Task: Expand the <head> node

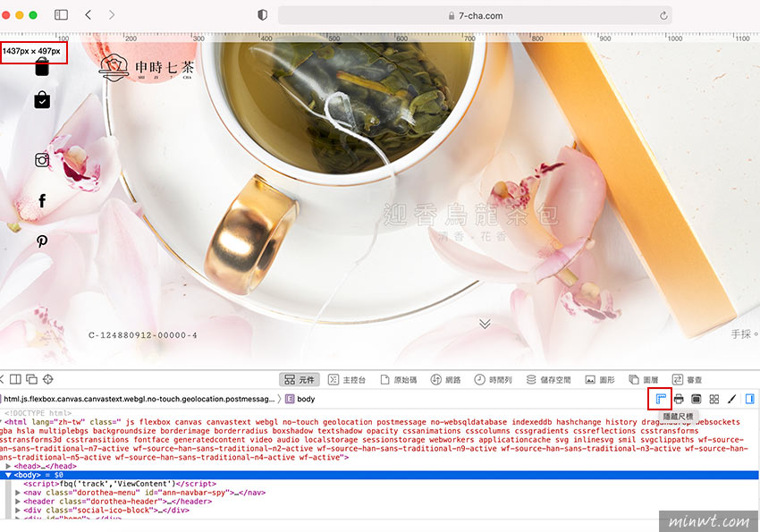Action: (8, 466)
